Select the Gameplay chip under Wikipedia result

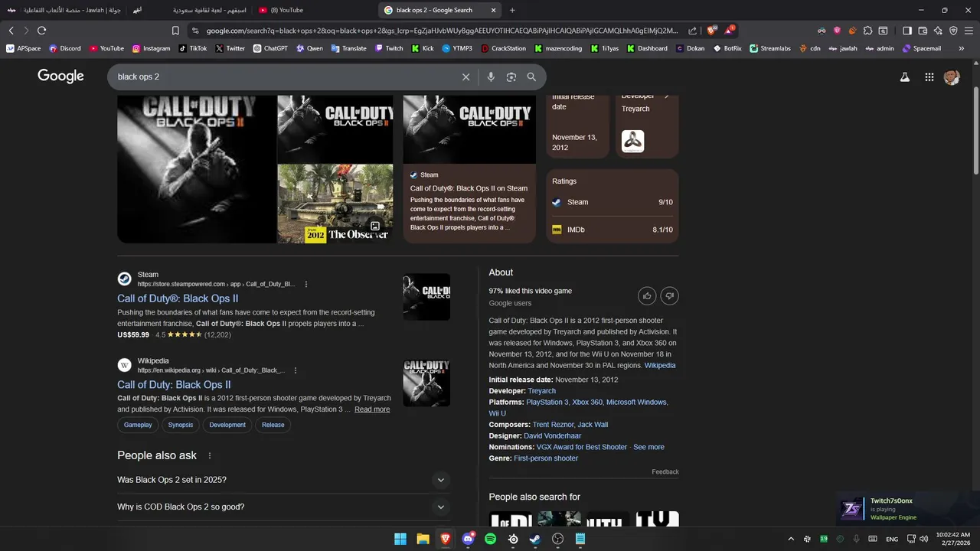point(138,425)
